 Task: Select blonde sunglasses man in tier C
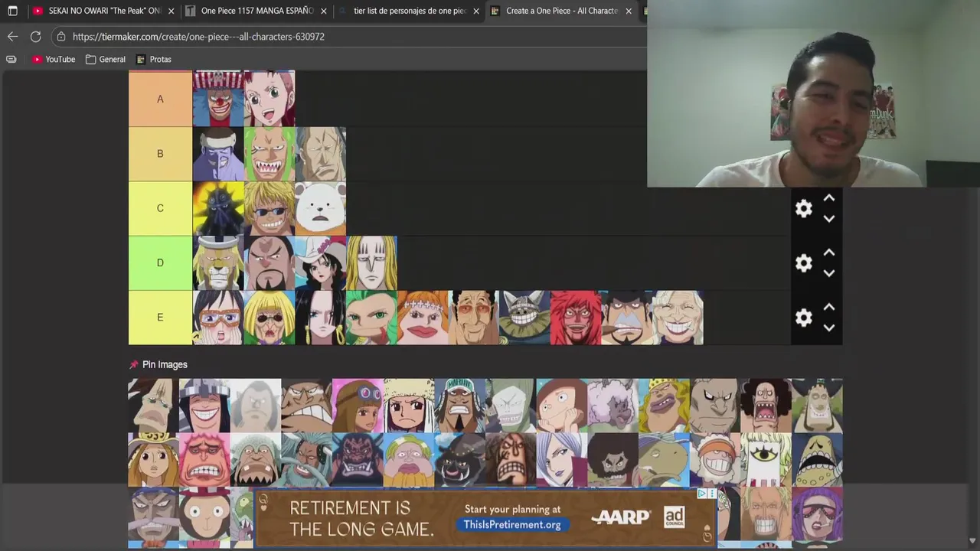pos(269,208)
